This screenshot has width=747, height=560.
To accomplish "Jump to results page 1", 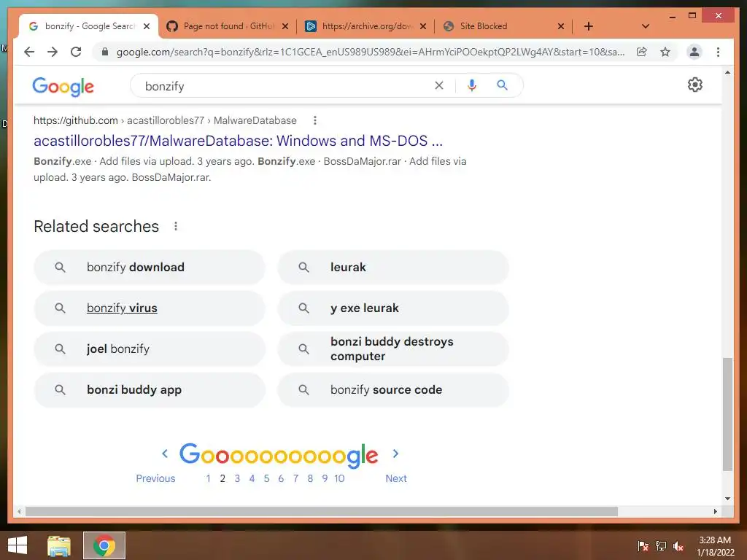I will tap(208, 478).
